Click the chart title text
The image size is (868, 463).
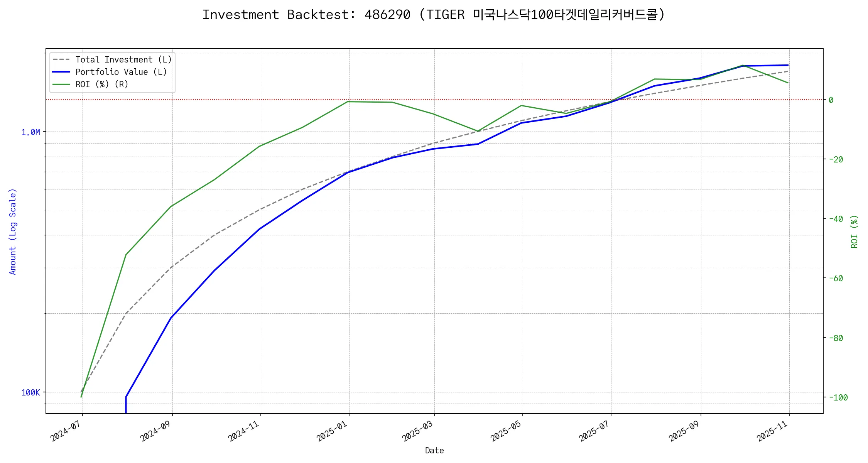pos(434,15)
